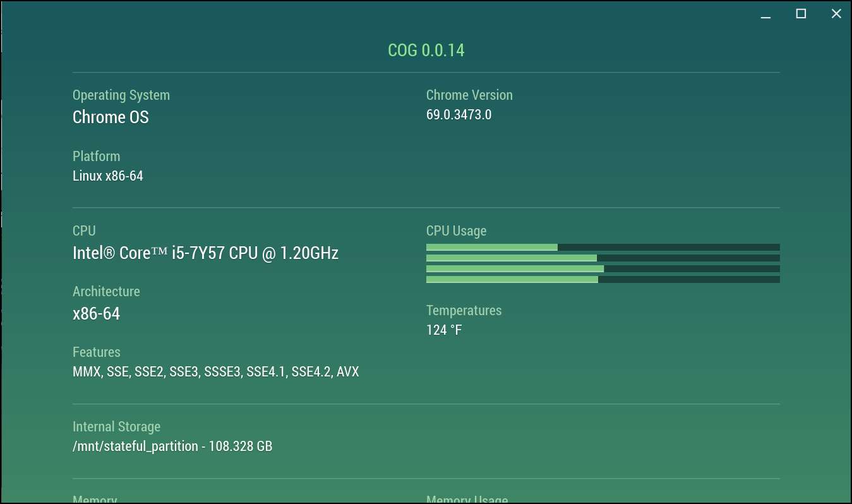
Task: Click the "Internal Storage" label
Action: pos(117,427)
